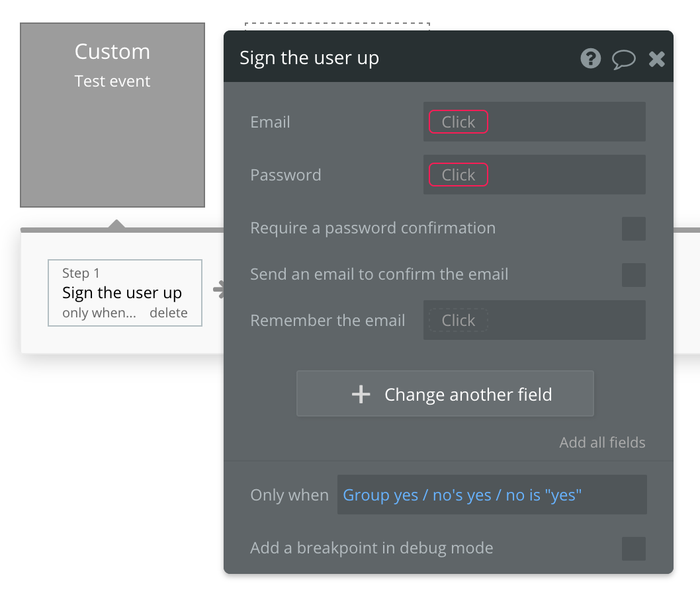700x603 pixels.
Task: Click only when... on Step 1
Action: coord(99,313)
